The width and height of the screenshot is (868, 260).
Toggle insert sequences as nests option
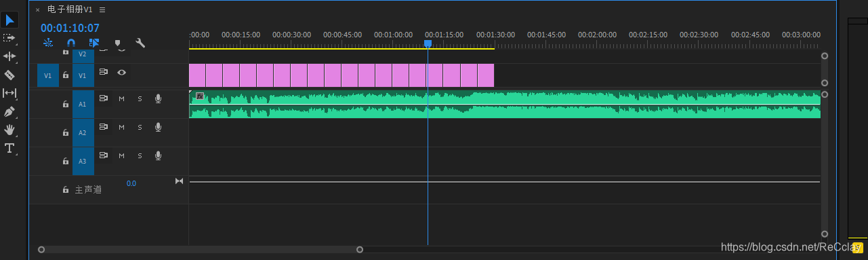tap(48, 43)
